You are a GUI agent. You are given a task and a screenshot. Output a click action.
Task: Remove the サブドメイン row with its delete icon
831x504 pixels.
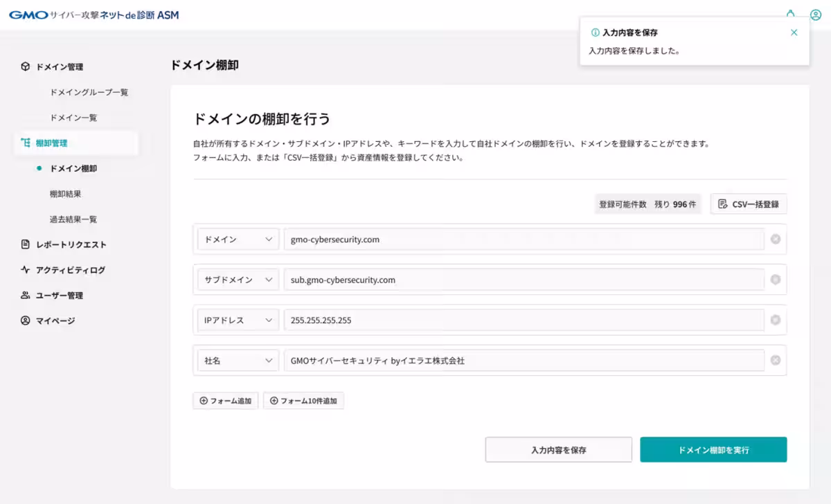pos(776,280)
